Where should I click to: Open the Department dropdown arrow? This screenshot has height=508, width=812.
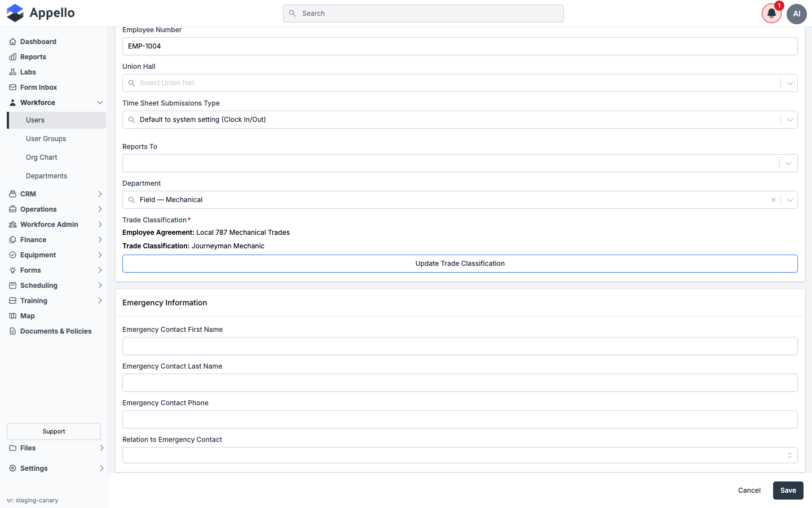[x=790, y=200]
